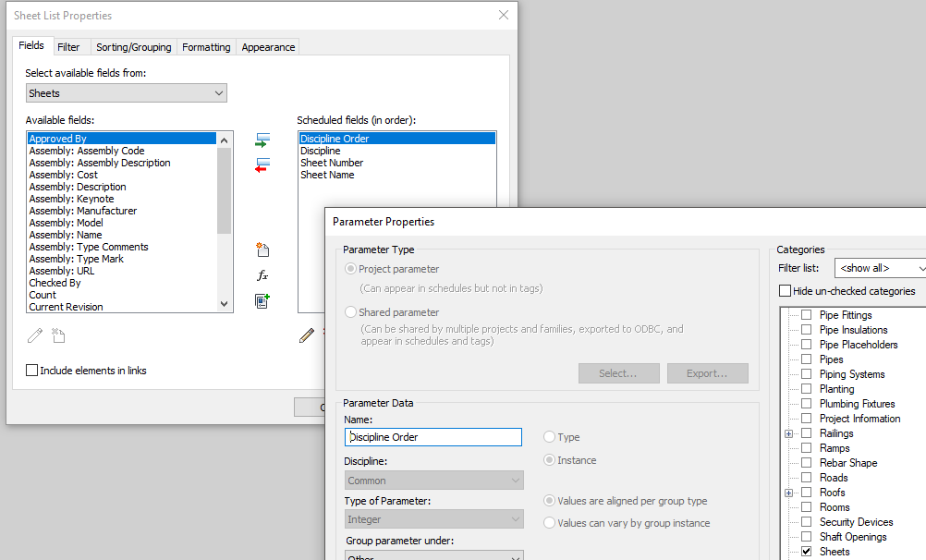The width and height of the screenshot is (926, 560).
Task: Click inside the parameter Name field
Action: tap(433, 435)
